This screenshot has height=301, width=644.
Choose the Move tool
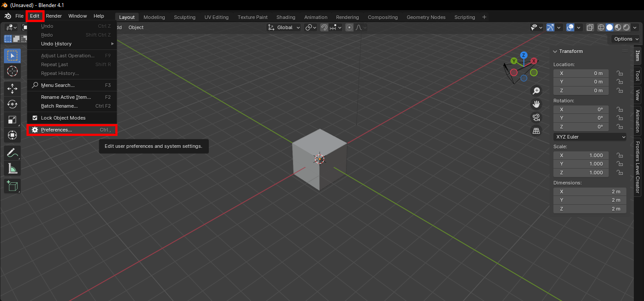(x=12, y=89)
